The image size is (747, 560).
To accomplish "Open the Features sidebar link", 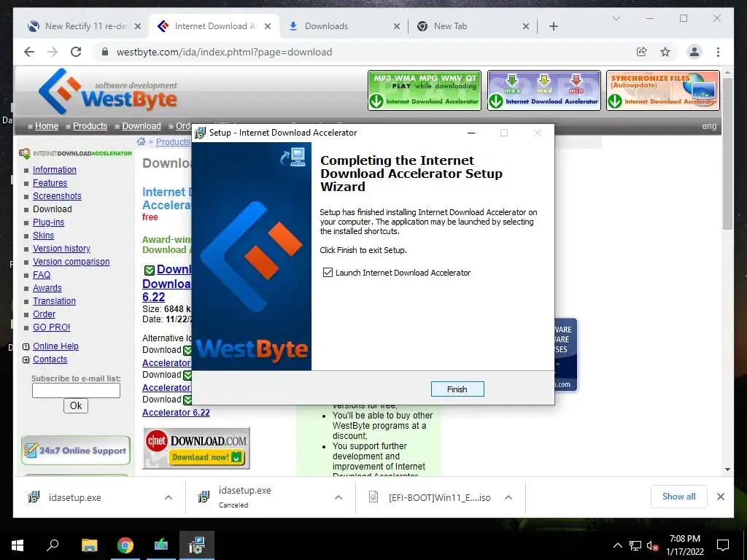I will (x=50, y=183).
